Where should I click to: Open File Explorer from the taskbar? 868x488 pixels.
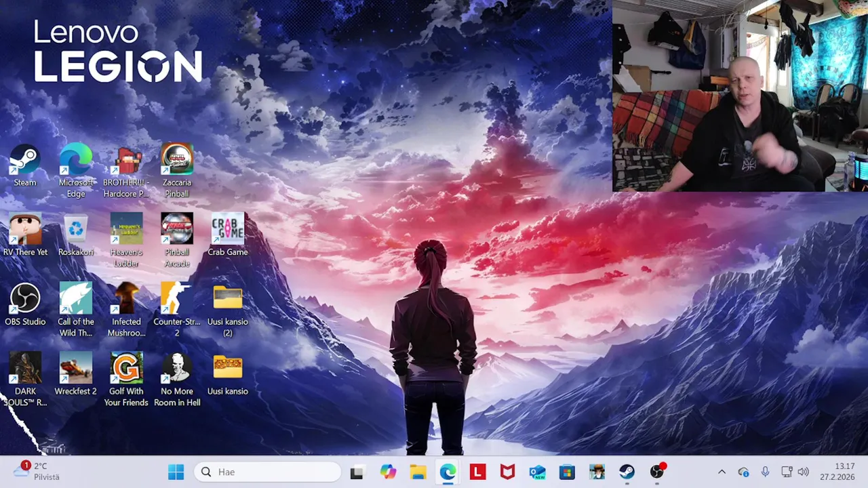(x=418, y=472)
